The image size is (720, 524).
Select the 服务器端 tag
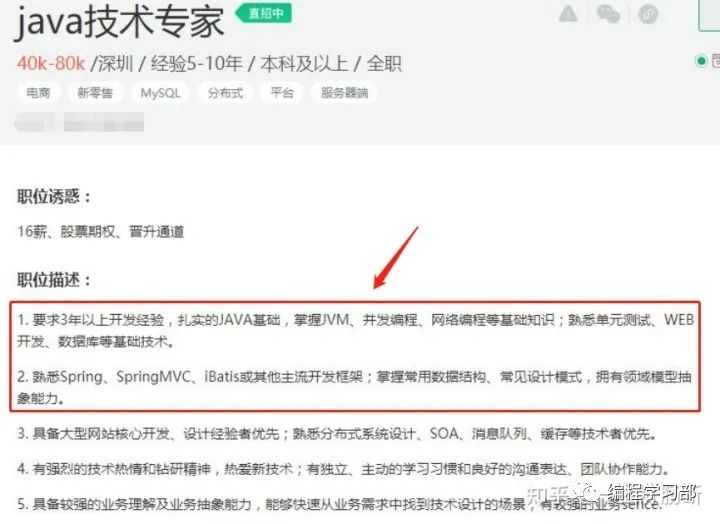[x=344, y=93]
